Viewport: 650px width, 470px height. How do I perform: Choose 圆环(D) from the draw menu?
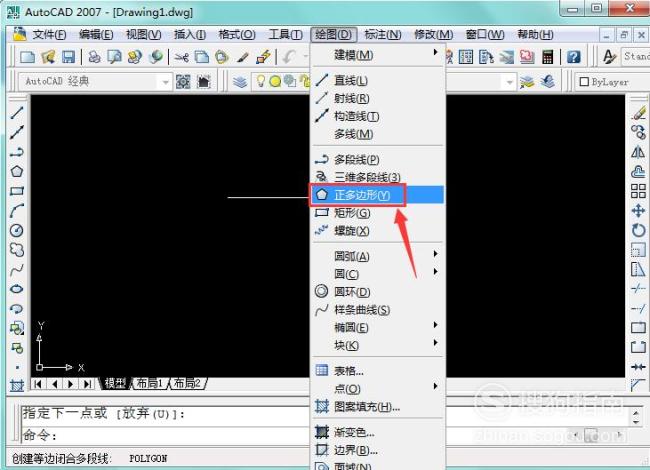pos(378,292)
